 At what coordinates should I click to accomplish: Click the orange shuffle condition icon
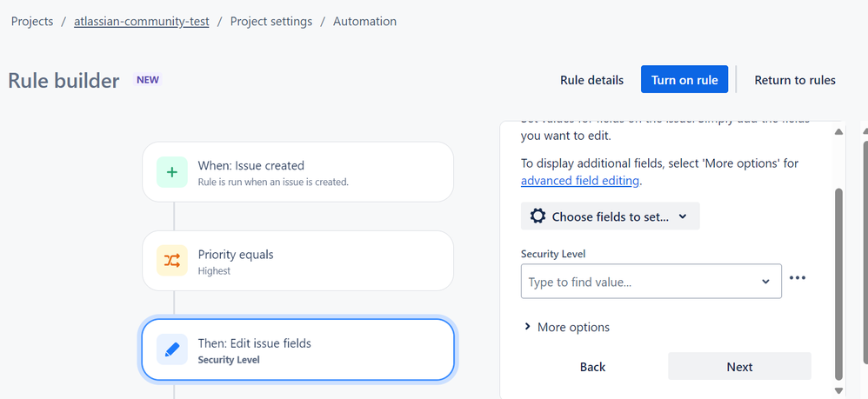171,261
